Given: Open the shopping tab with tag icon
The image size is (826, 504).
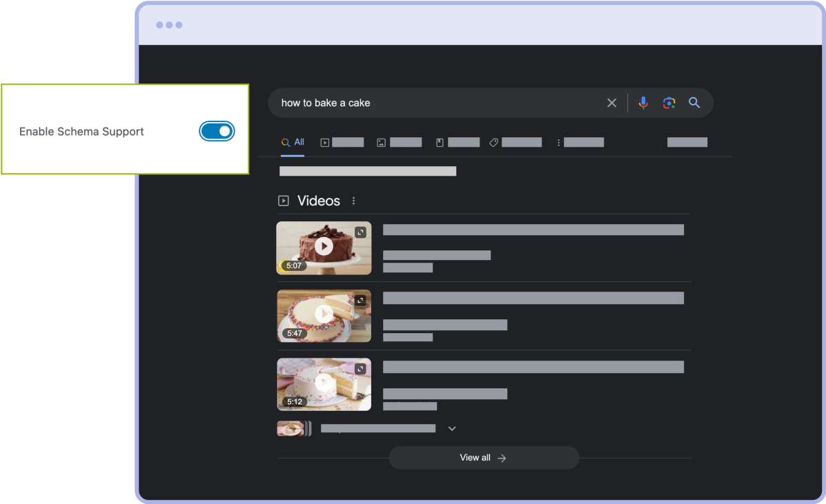Looking at the screenshot, I should click(x=515, y=143).
